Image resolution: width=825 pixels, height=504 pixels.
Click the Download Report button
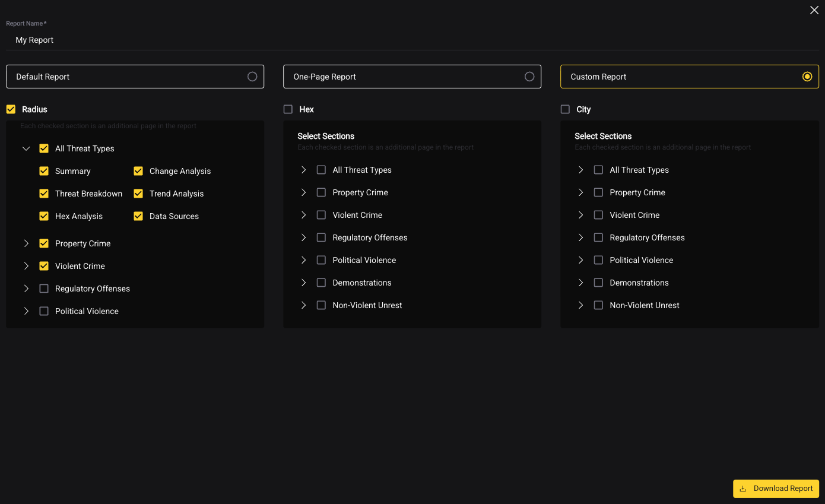tap(776, 489)
